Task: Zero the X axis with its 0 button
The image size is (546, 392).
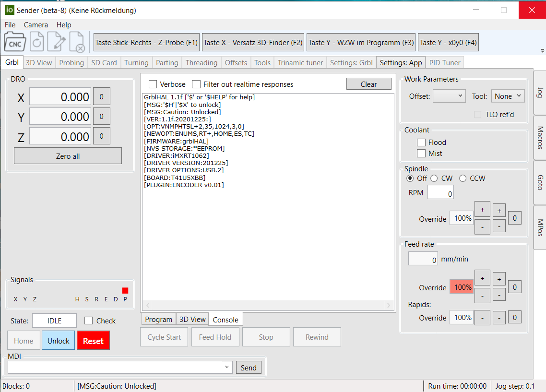Action: coord(101,97)
